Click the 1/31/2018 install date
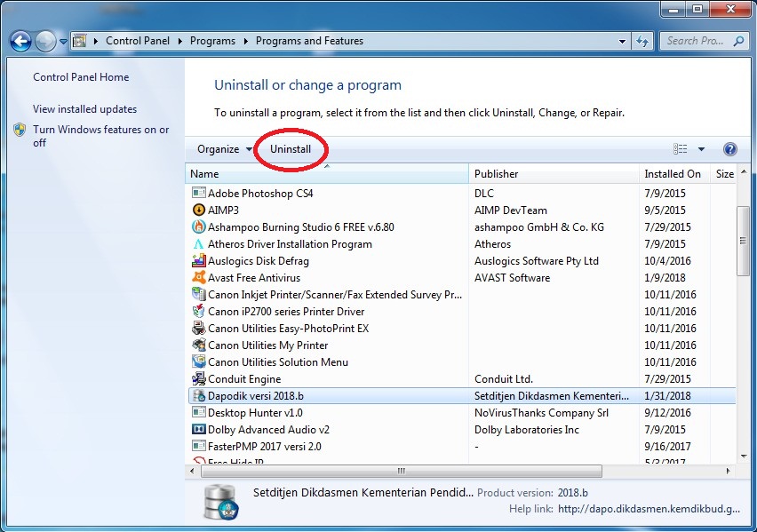Image resolution: width=757 pixels, height=532 pixels. click(x=667, y=396)
